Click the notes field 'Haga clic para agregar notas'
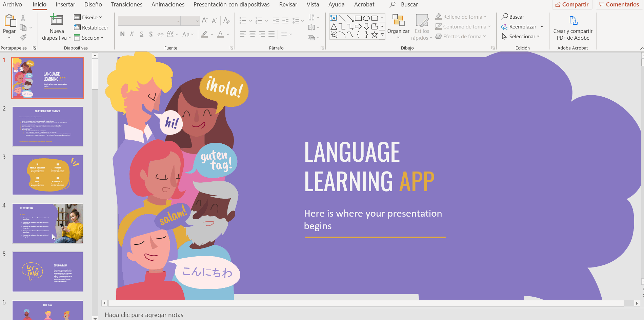 click(144, 315)
